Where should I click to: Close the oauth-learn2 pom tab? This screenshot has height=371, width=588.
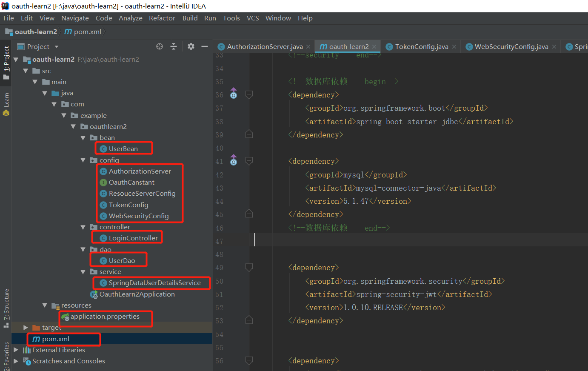click(374, 47)
